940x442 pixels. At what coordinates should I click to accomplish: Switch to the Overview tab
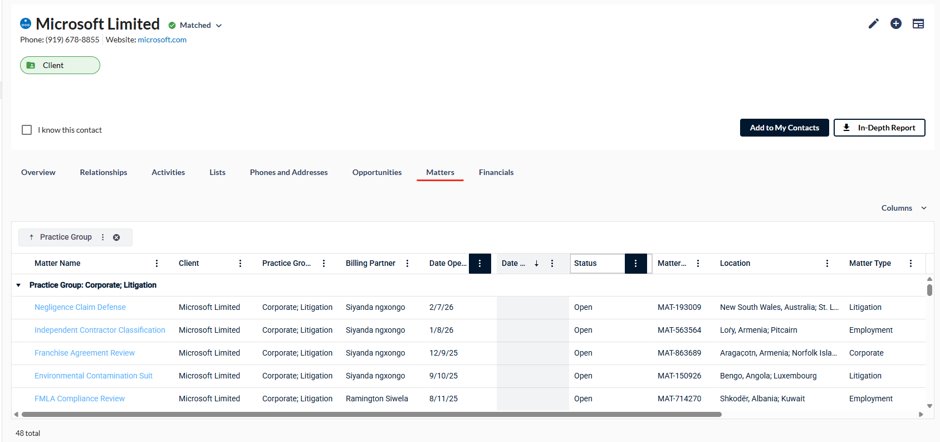tap(38, 172)
